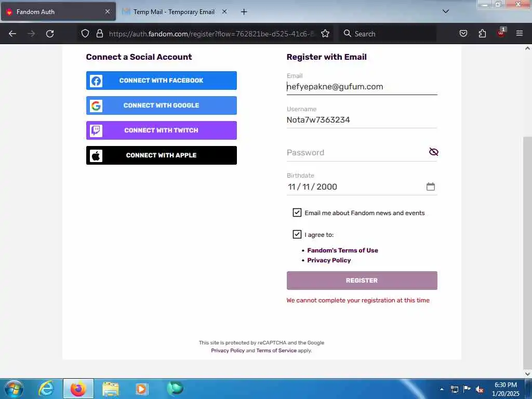Click the registration error message text

[x=358, y=300]
